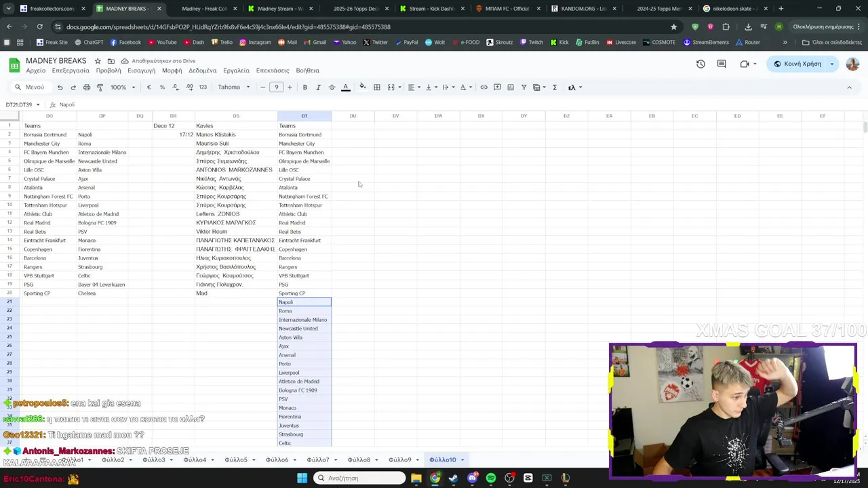Open the meeting camera button
This screenshot has height=488, width=868.
(745, 64)
